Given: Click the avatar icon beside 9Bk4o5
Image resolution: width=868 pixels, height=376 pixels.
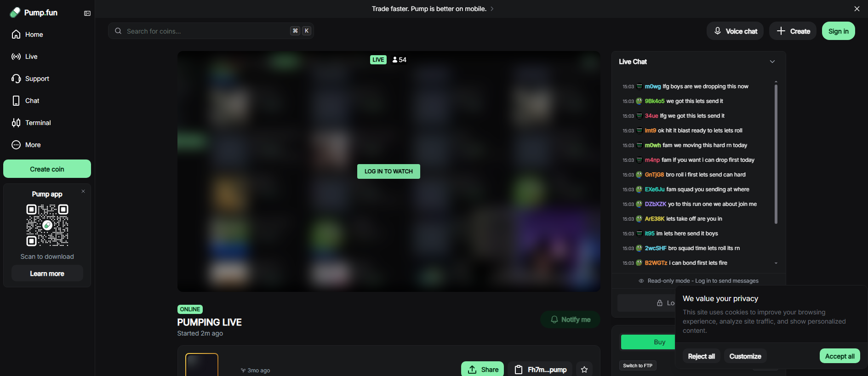Looking at the screenshot, I should pyautogui.click(x=639, y=101).
